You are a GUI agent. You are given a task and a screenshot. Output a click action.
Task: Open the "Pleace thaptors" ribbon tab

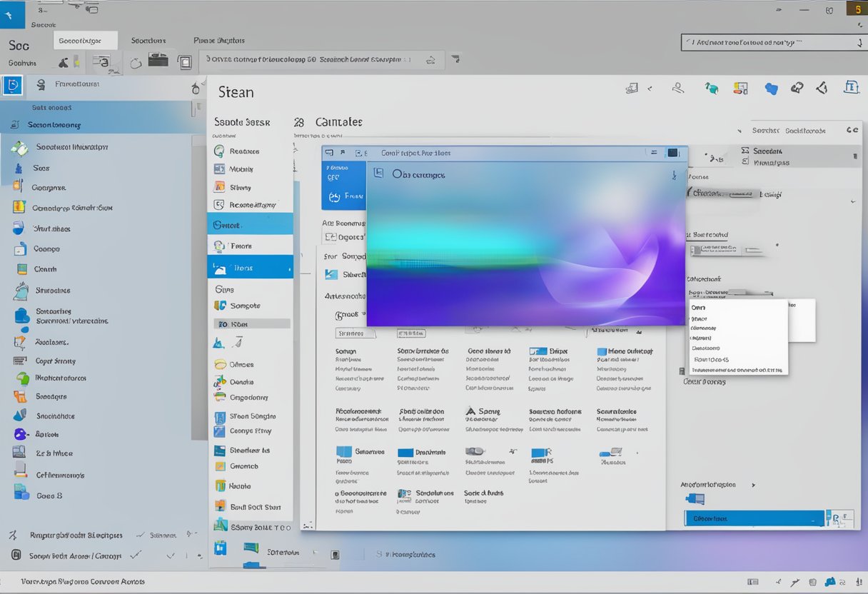(221, 41)
